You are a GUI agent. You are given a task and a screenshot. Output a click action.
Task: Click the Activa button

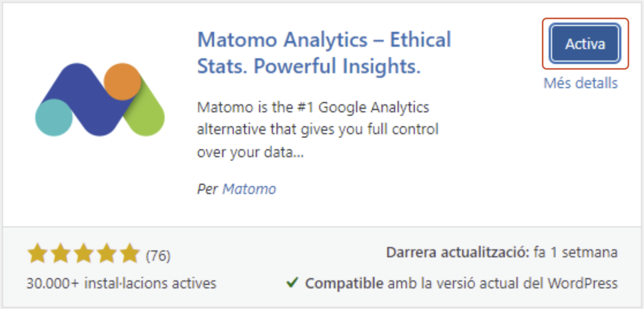point(585,44)
